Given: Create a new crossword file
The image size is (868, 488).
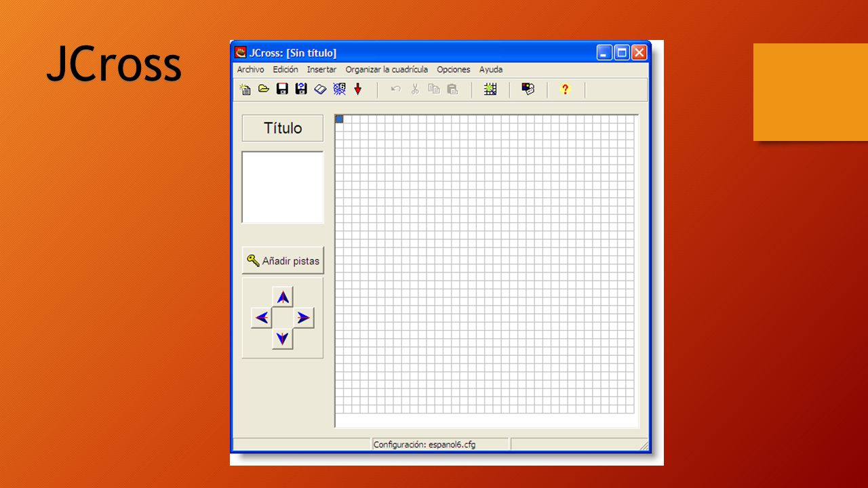Looking at the screenshot, I should pyautogui.click(x=245, y=89).
